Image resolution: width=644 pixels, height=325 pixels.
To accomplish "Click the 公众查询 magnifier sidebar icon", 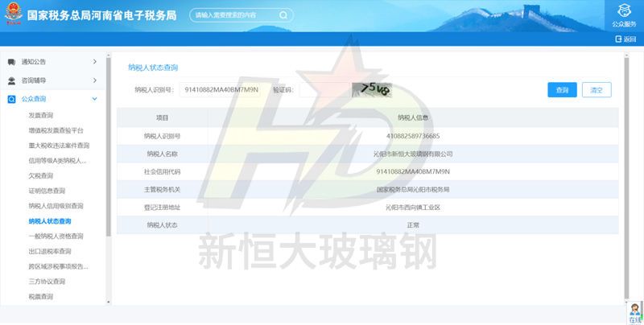I will coord(11,99).
